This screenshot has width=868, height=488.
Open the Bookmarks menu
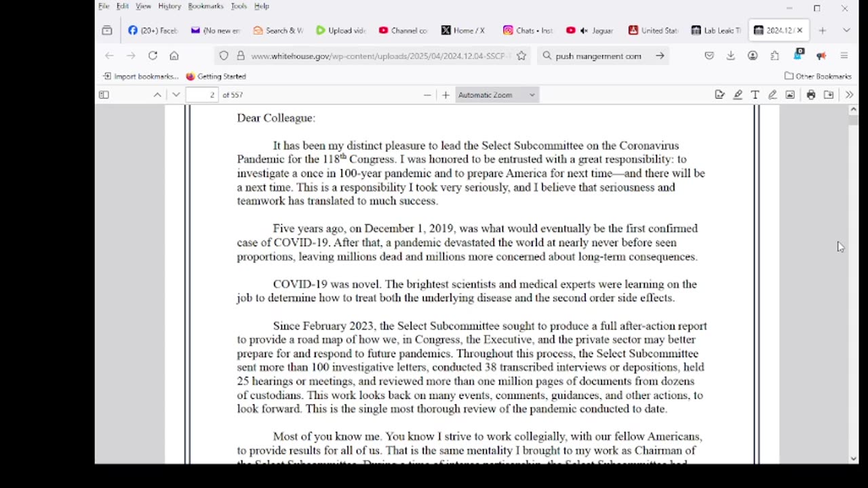pyautogui.click(x=205, y=6)
